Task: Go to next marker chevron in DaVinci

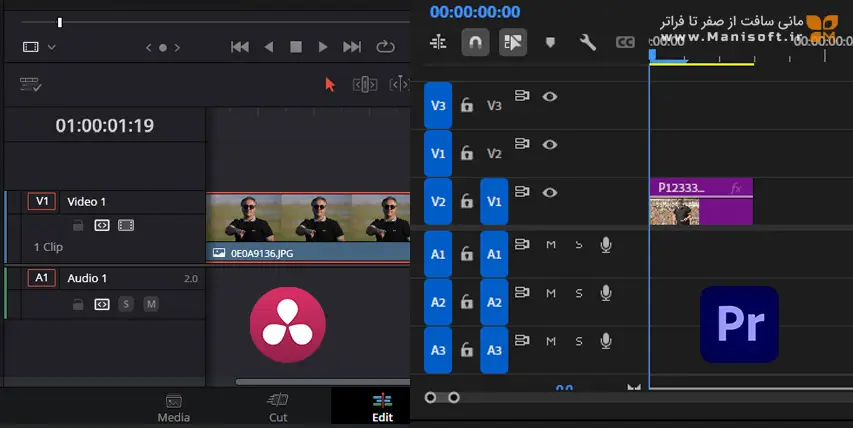Action: [177, 48]
